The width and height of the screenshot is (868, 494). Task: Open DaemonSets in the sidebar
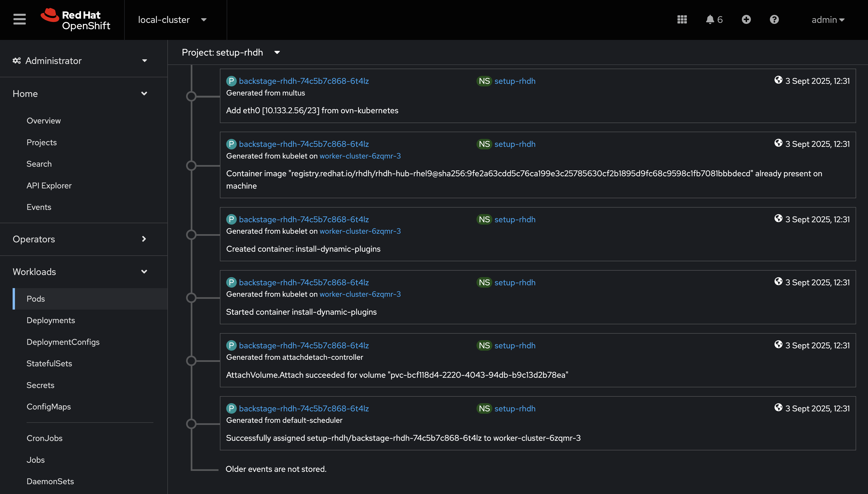(50, 481)
